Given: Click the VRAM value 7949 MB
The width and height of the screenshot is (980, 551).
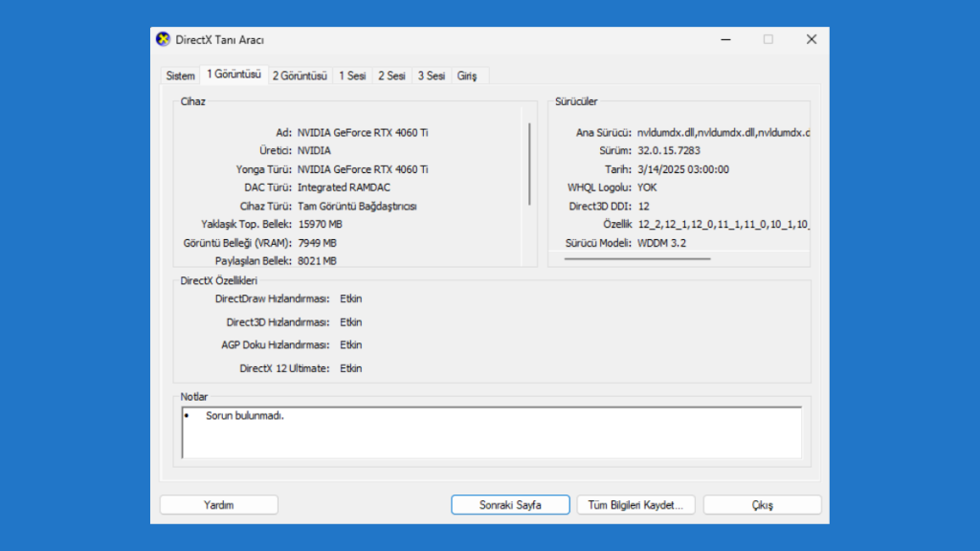Looking at the screenshot, I should [317, 243].
